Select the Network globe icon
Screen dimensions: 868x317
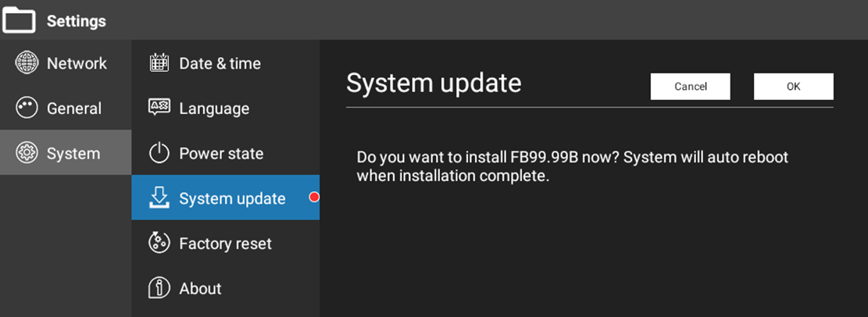pos(26,63)
